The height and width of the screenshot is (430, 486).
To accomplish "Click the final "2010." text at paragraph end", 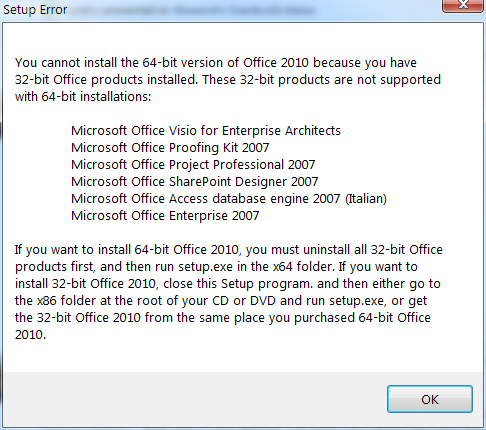I will (x=30, y=335).
